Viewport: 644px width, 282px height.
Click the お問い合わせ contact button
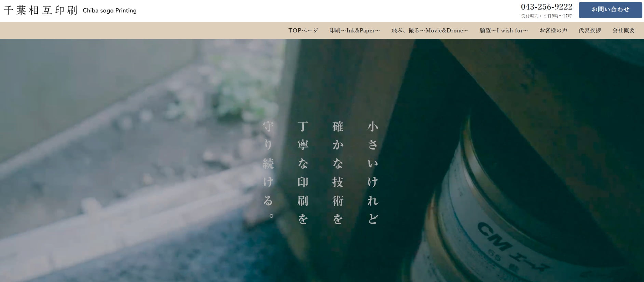point(610,10)
